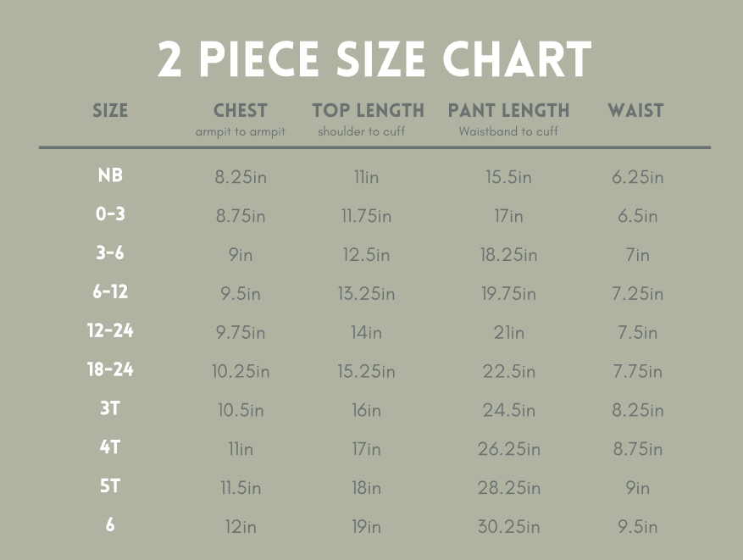743x560 pixels.
Task: Click the 19.75in pant length value
Action: click(x=508, y=294)
